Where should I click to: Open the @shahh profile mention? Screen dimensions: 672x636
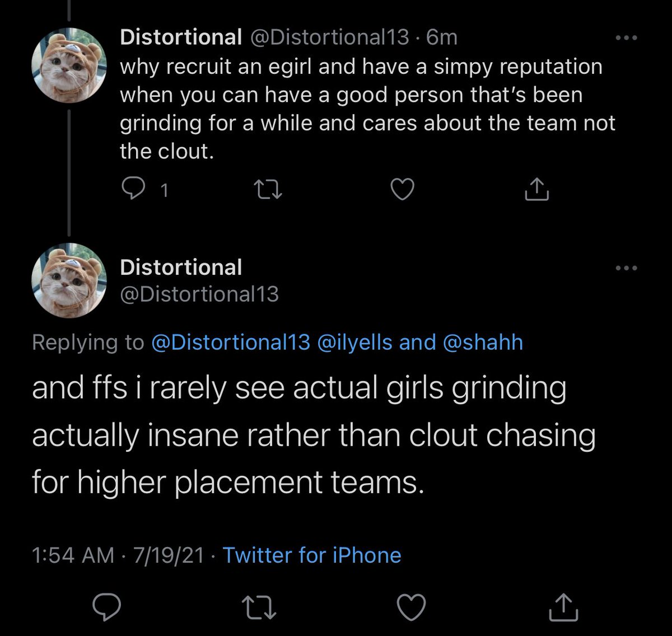click(x=483, y=342)
